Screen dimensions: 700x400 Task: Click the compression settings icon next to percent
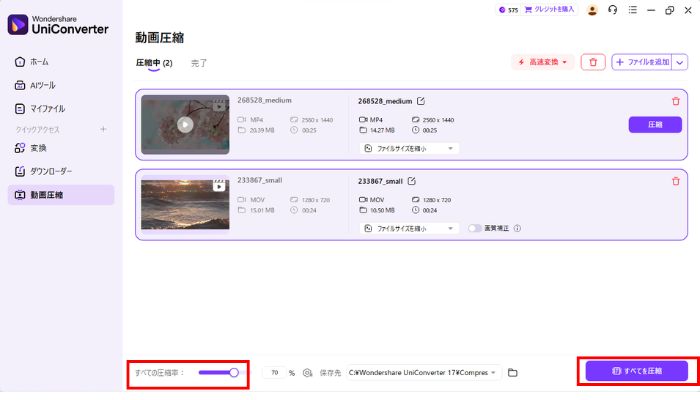coord(308,372)
